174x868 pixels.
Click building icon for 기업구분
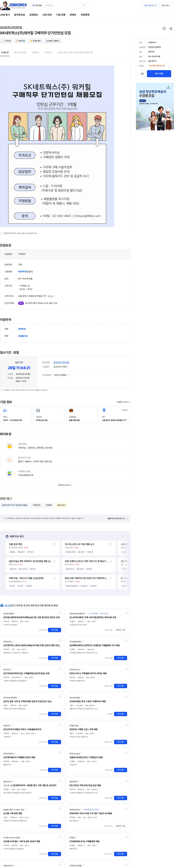click(x=38, y=410)
